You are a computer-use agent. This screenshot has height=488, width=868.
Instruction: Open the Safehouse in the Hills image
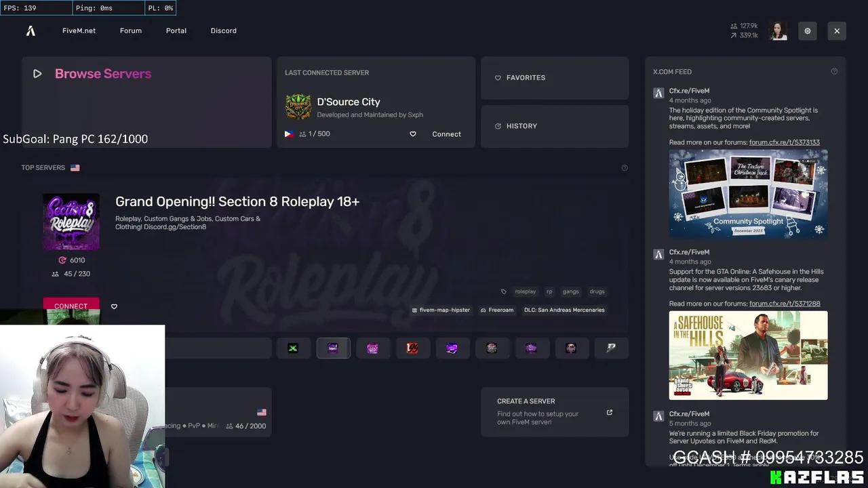(749, 355)
